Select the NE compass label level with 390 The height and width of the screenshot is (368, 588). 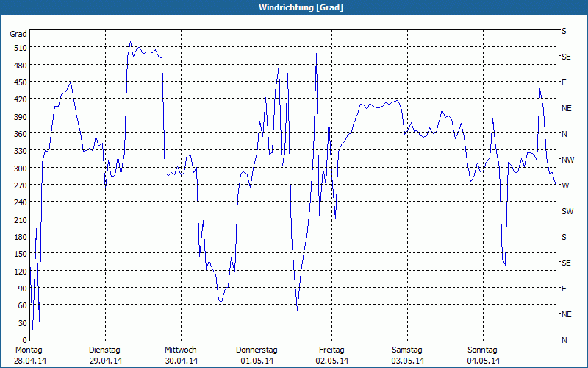[x=566, y=108]
